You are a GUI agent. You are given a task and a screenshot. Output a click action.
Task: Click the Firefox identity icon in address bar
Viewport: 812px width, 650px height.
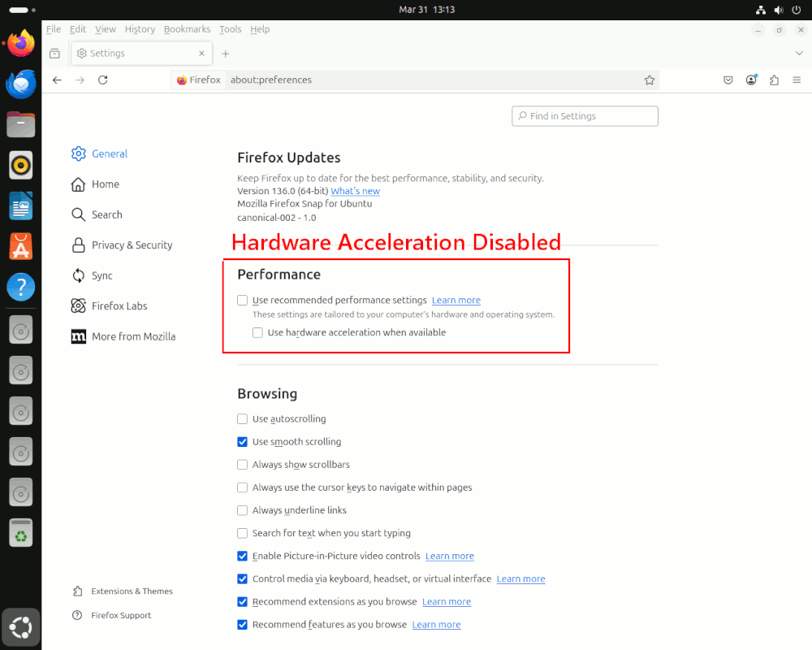point(199,80)
